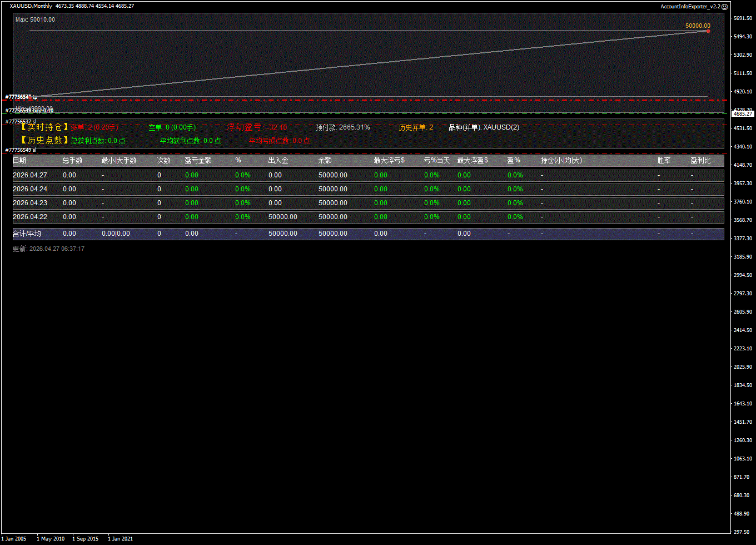This screenshot has width=756, height=545.
Task: Click the current price tag 4685.27
Action: pos(742,113)
